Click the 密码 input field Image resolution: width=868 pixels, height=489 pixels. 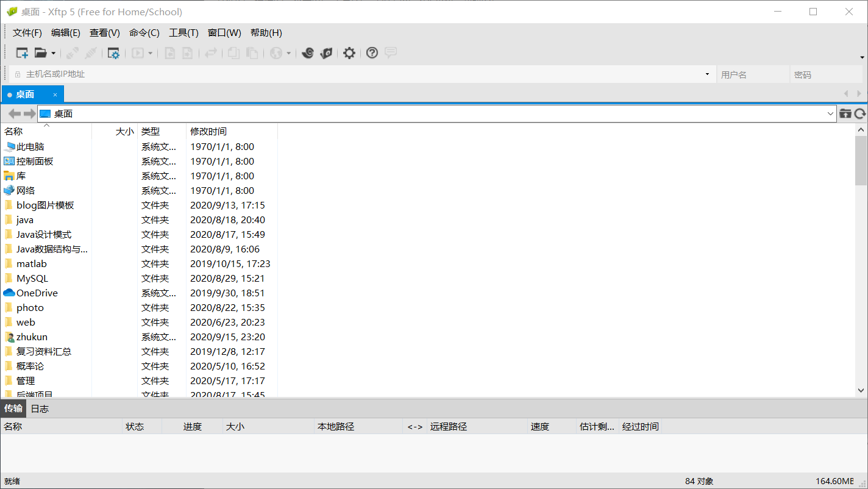click(x=827, y=74)
